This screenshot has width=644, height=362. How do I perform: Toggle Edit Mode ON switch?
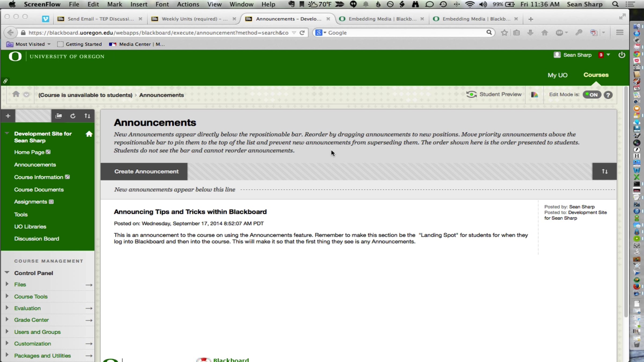point(592,95)
